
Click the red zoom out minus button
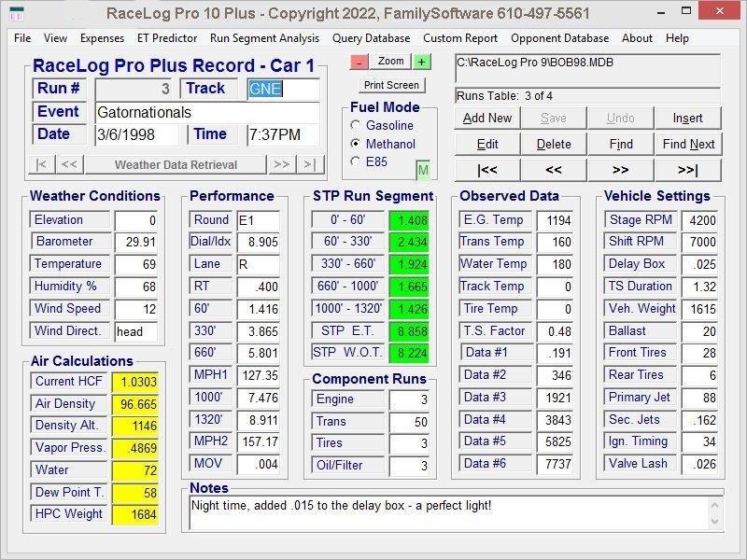(359, 62)
